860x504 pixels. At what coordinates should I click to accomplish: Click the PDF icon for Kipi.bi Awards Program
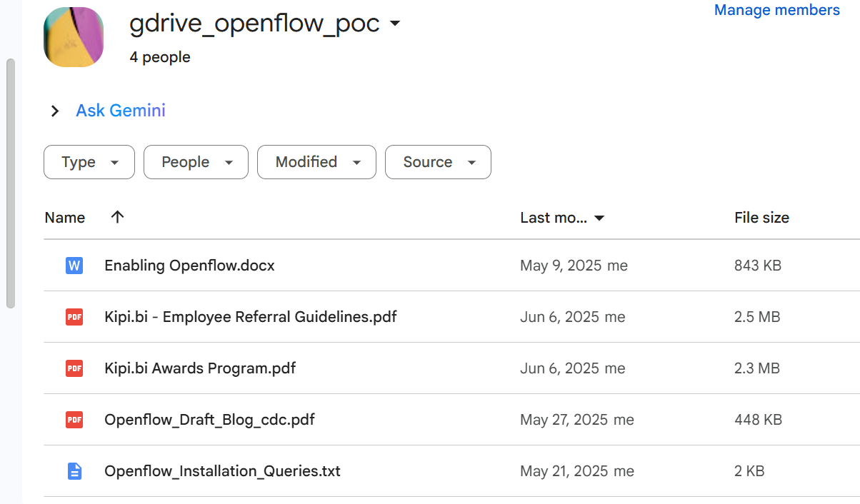tap(74, 368)
